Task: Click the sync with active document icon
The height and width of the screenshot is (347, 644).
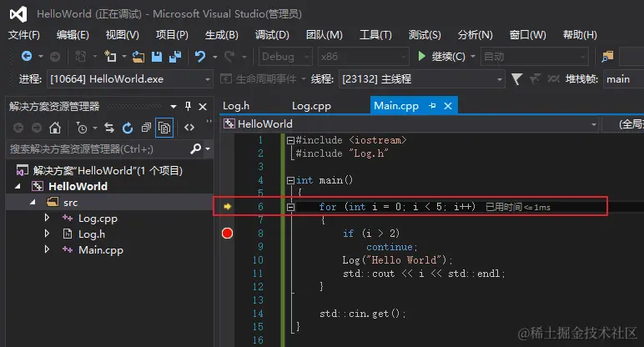Action: (108, 128)
